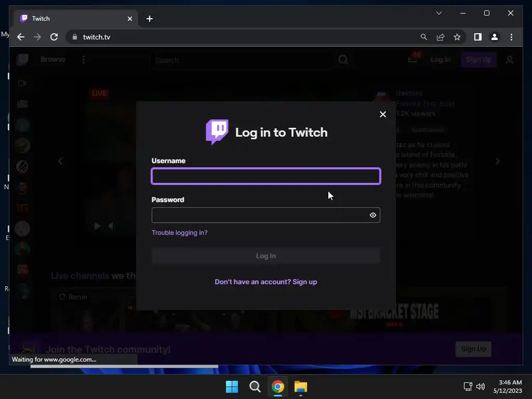Focus the Username input field
Screen dimensions: 532x399
click(x=266, y=176)
